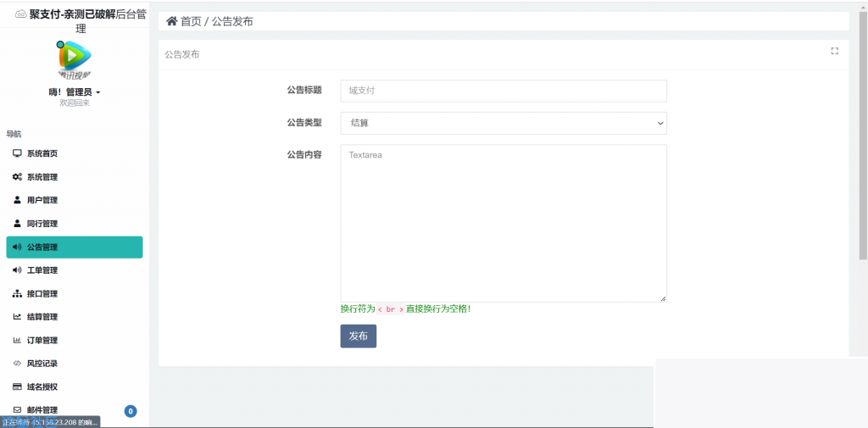Screen dimensions: 868x428
Task: Open 邮件管理 menu item
Action: click(x=42, y=410)
